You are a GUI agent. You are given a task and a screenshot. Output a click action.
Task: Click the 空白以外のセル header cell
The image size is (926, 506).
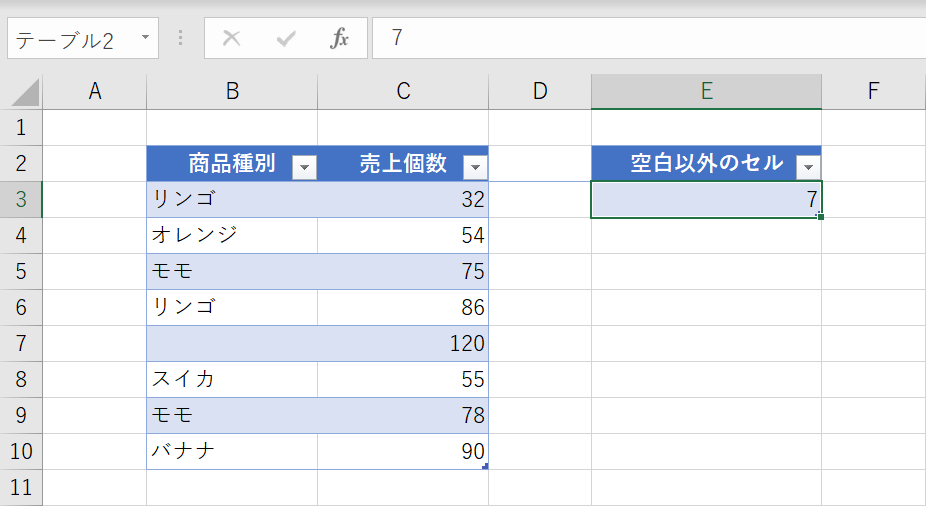pos(706,164)
